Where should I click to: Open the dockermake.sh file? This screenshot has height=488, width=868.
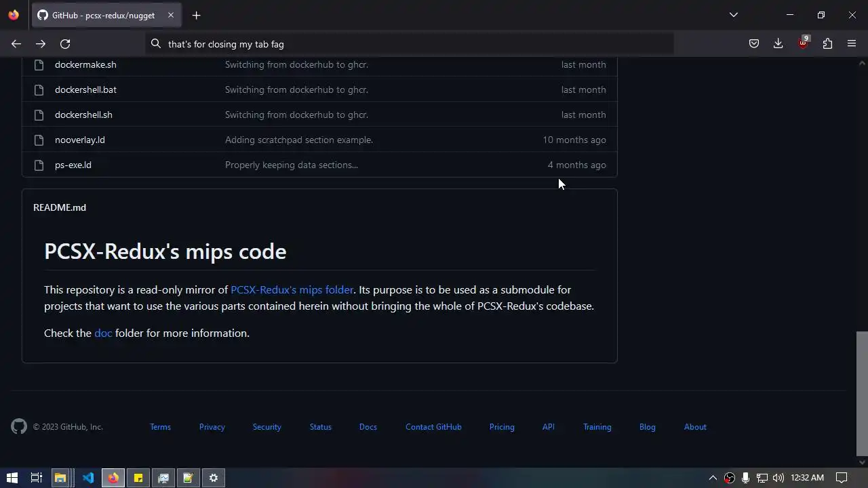tap(85, 64)
